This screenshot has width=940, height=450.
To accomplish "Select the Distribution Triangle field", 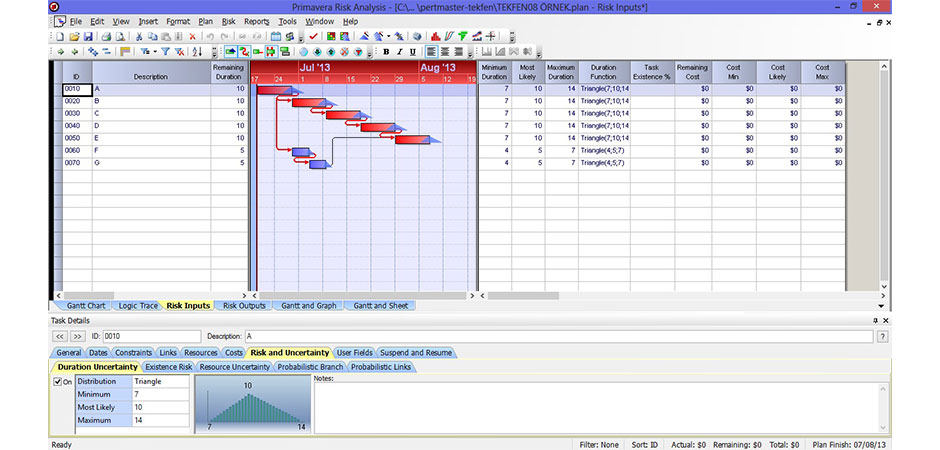I will (x=160, y=381).
